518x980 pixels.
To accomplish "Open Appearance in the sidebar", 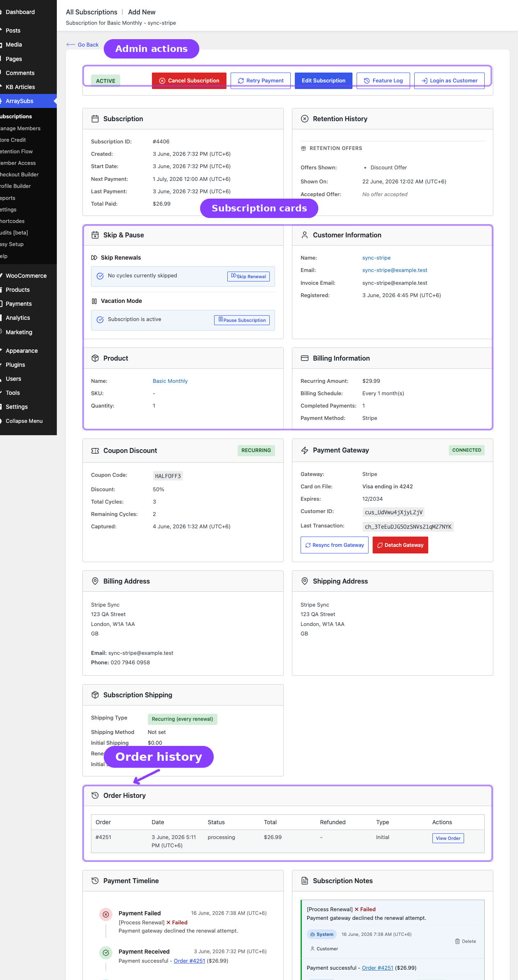I will (28, 351).
